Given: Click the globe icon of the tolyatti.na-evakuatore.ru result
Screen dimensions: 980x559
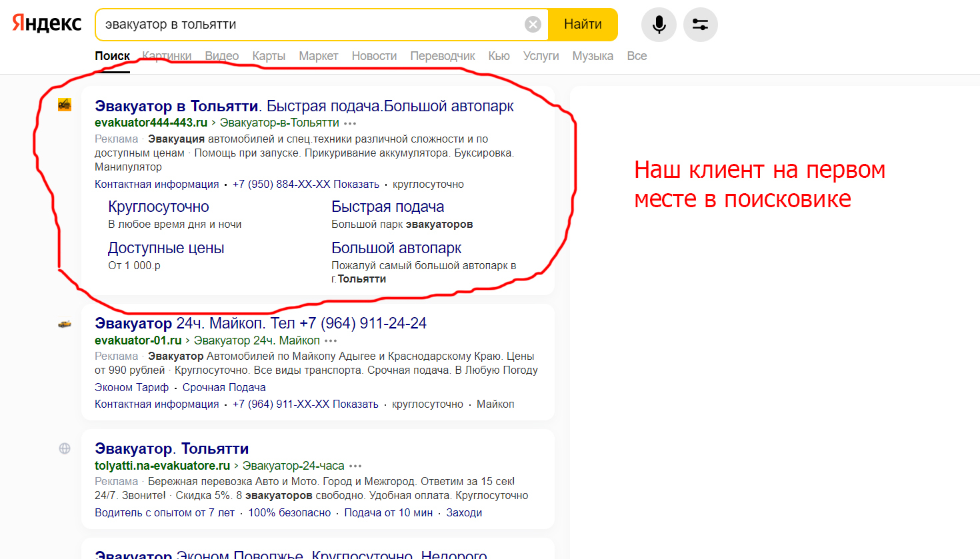Looking at the screenshot, I should 65,448.
